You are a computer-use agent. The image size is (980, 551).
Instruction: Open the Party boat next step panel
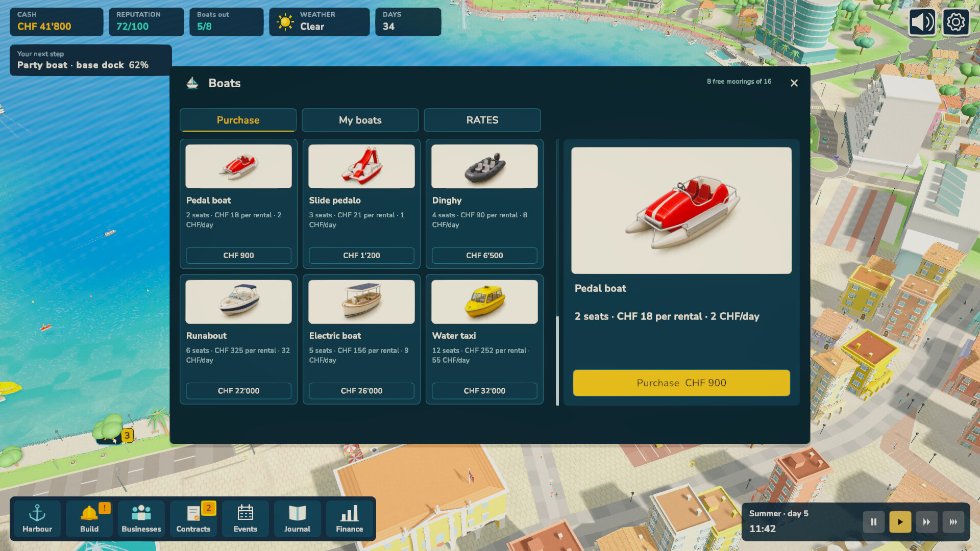[91, 60]
